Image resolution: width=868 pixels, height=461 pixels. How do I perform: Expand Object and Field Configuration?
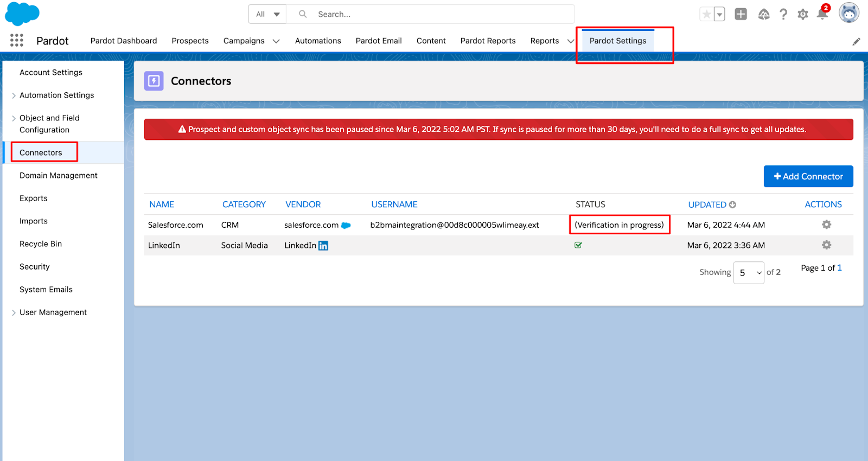coord(14,118)
